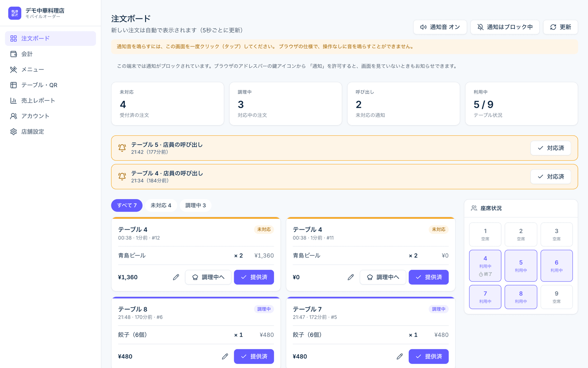Mark テーブル 4 call as 対応済
The image size is (588, 368).
point(551,177)
